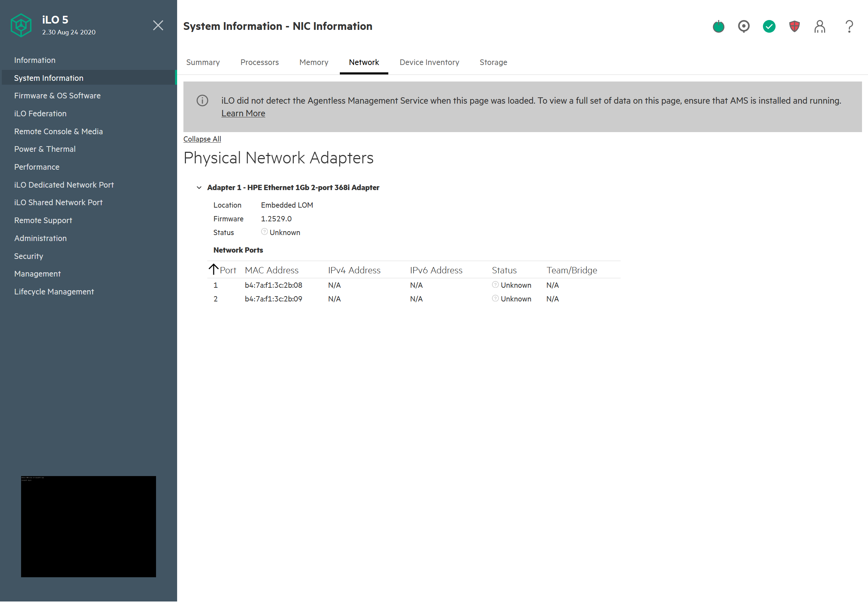Click the green power status icon

[x=718, y=26]
